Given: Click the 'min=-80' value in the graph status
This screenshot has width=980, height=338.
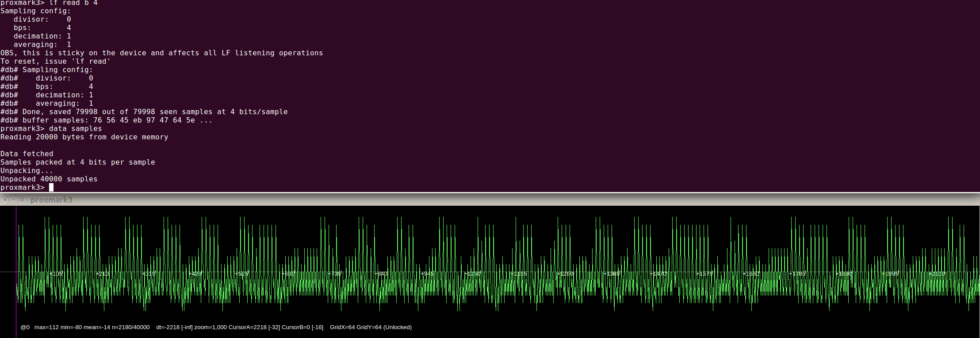Looking at the screenshot, I should click(x=71, y=327).
